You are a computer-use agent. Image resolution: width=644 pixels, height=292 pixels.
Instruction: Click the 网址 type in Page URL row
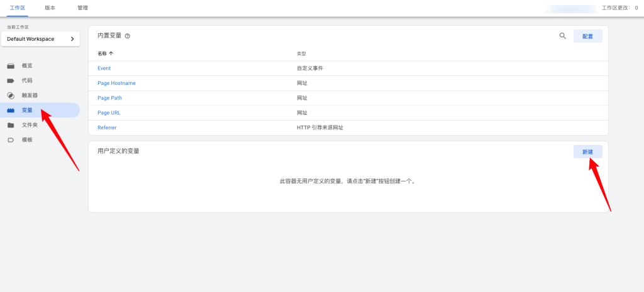(x=302, y=113)
